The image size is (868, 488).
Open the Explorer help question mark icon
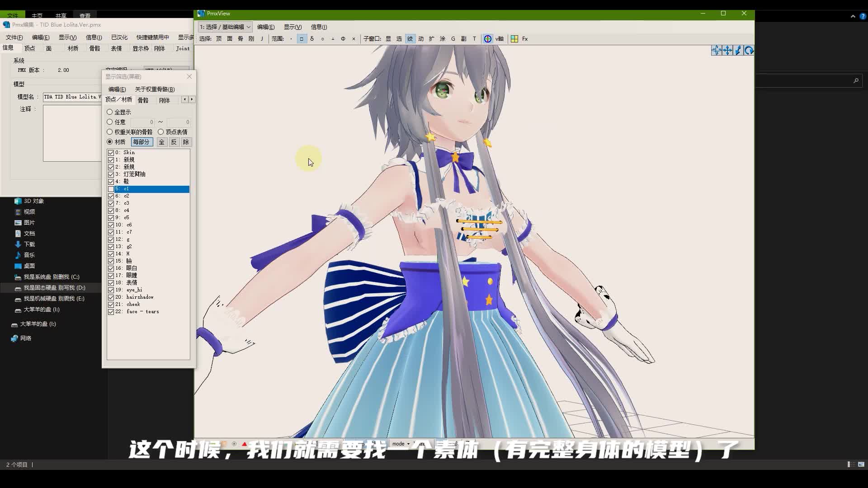click(x=863, y=16)
